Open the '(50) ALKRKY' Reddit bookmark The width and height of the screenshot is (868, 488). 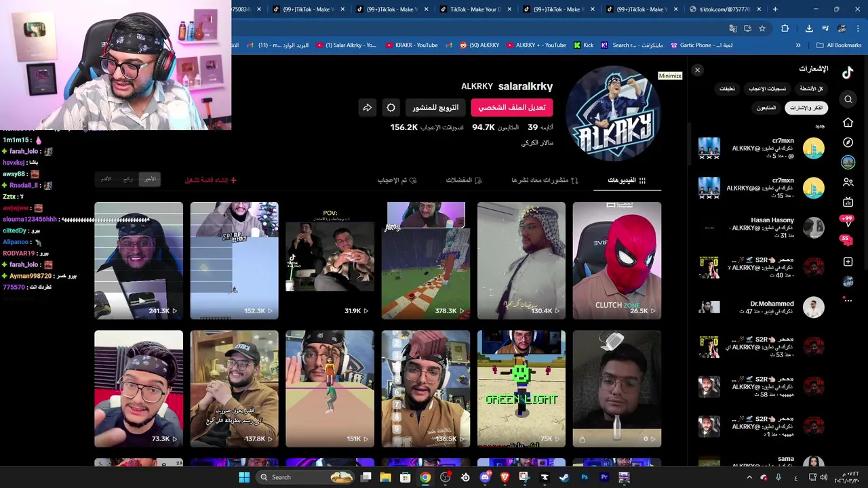[479, 45]
